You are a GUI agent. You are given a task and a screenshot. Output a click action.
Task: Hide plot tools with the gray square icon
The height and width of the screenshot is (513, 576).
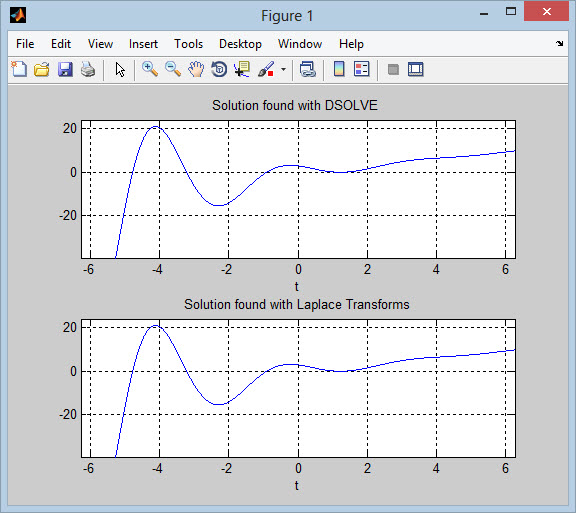click(x=393, y=69)
